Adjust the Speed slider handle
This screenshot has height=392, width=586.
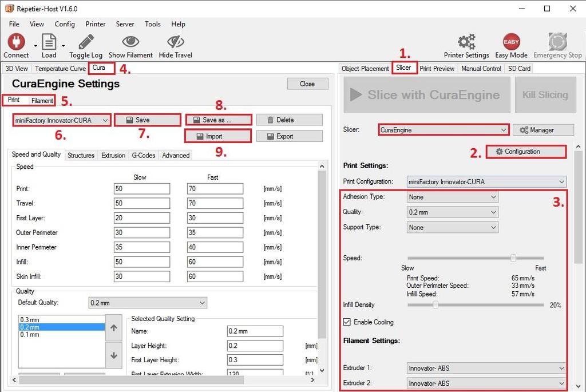(x=513, y=258)
